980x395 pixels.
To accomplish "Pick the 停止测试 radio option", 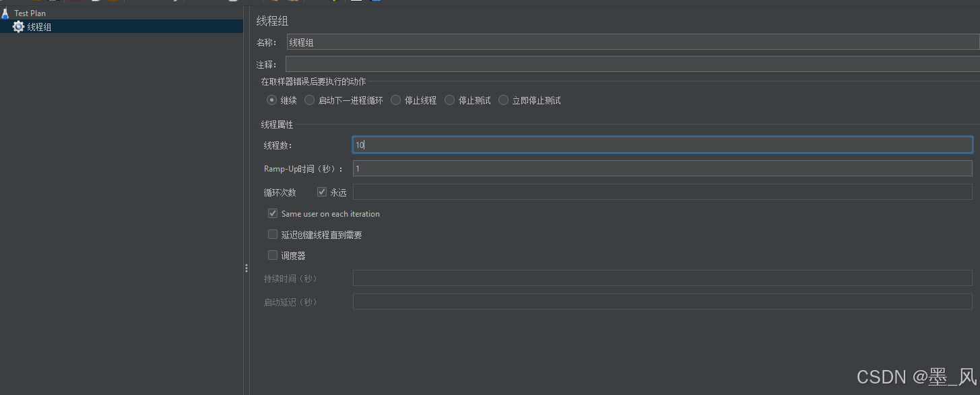I will 449,100.
